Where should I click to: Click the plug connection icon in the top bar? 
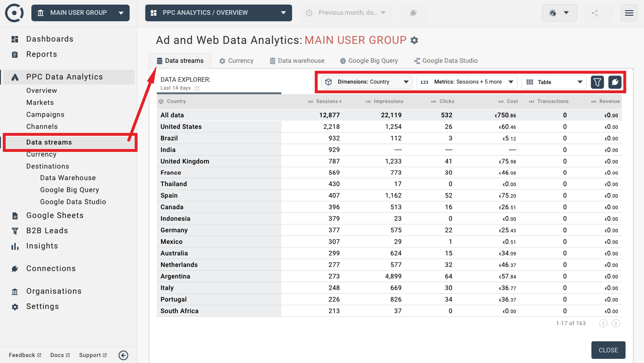point(413,13)
